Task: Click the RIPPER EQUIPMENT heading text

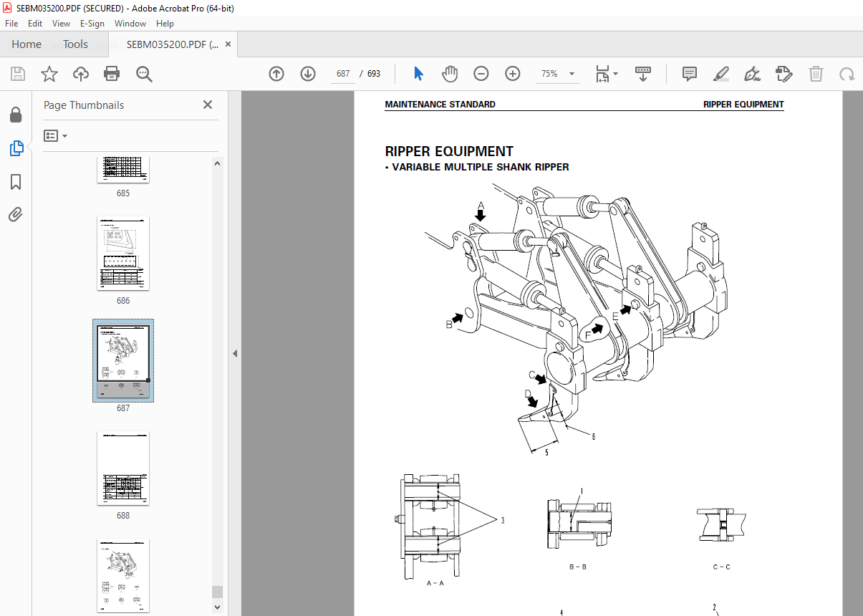Action: pos(449,151)
